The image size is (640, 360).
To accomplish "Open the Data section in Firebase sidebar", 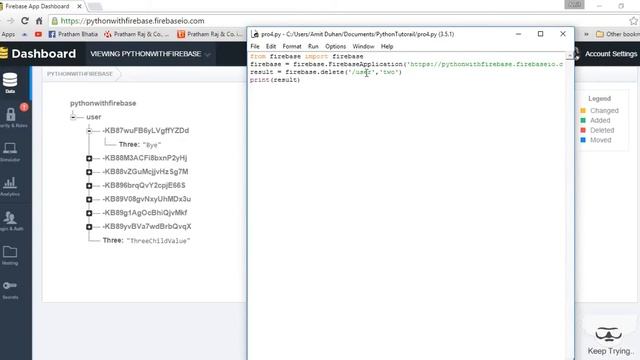I will point(10,83).
